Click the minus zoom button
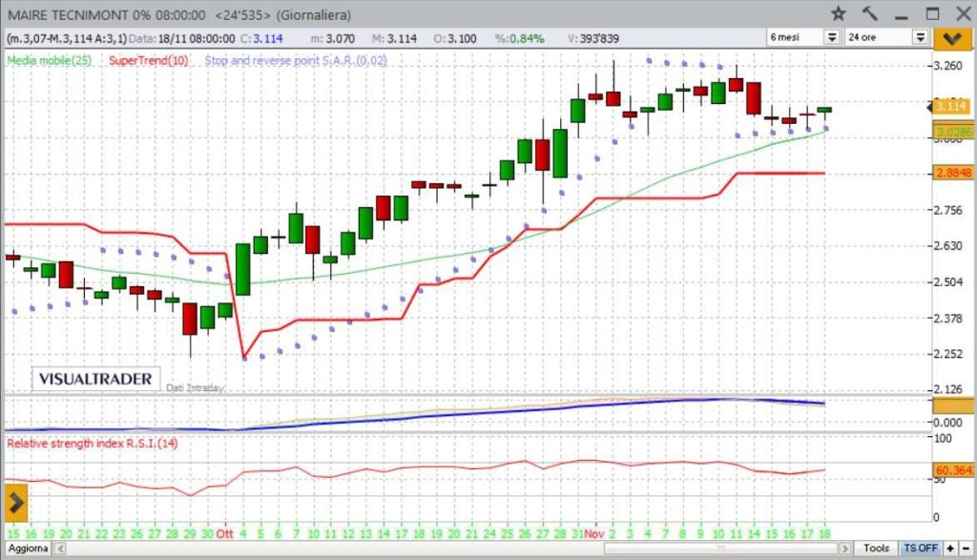 [x=966, y=549]
